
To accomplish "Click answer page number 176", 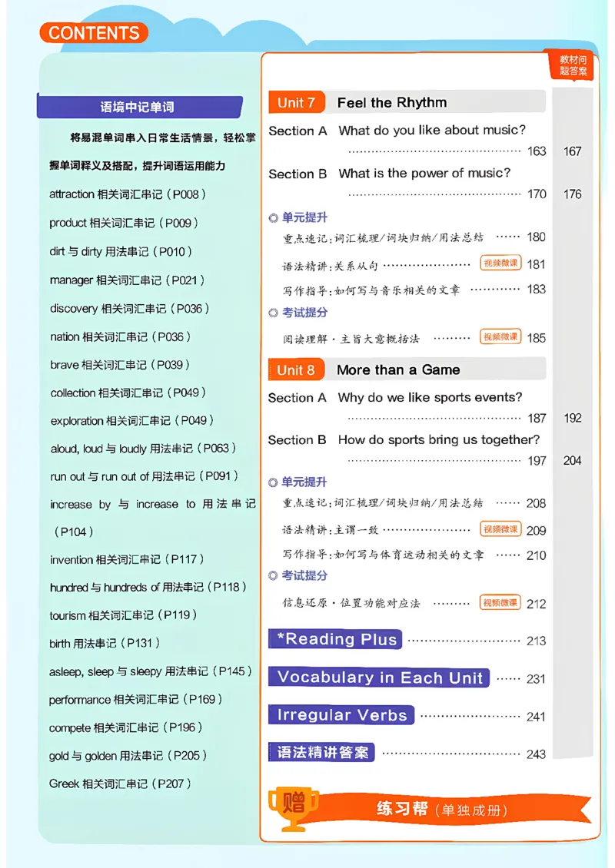I will point(573,194).
